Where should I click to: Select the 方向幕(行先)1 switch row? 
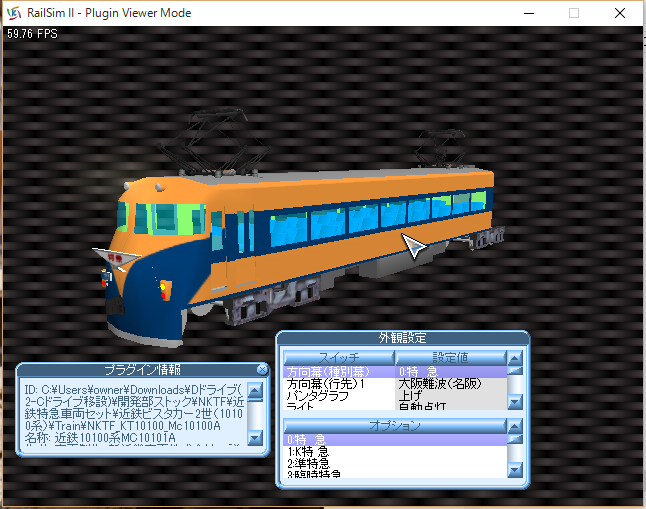339,384
